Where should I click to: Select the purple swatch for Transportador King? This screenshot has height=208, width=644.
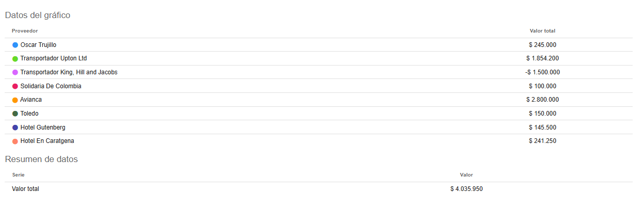pyautogui.click(x=15, y=72)
